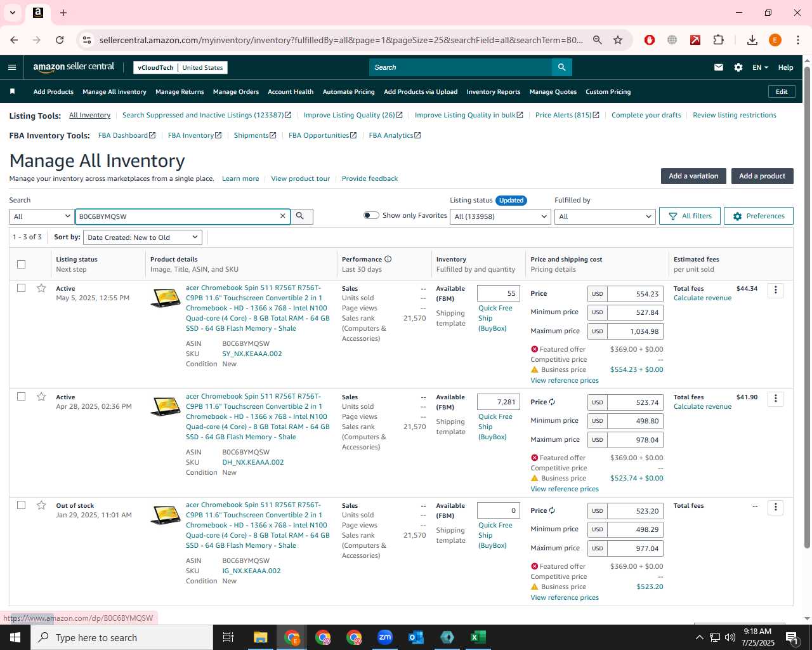
Task: Open Account Health page
Action: [x=291, y=92]
